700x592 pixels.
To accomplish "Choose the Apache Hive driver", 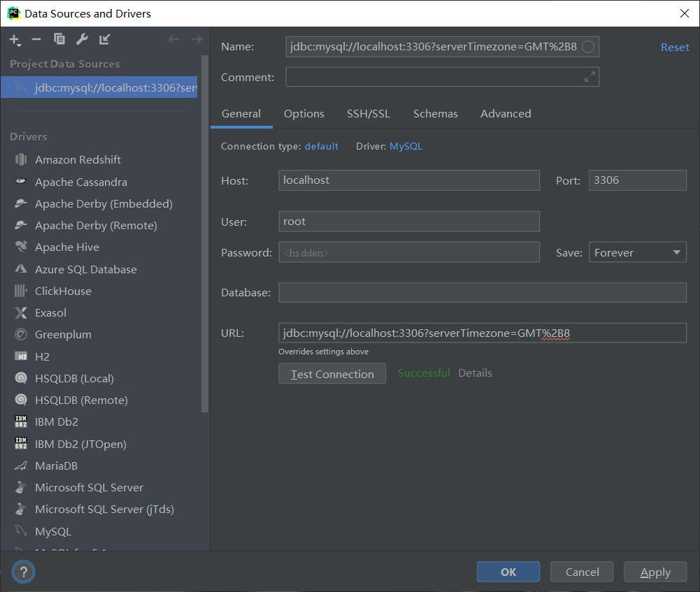I will [x=66, y=247].
